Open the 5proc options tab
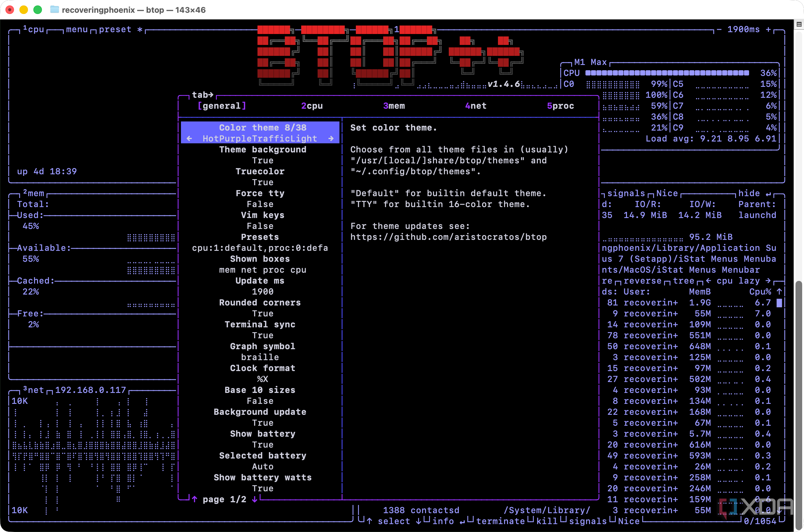This screenshot has width=804, height=532. (560, 106)
